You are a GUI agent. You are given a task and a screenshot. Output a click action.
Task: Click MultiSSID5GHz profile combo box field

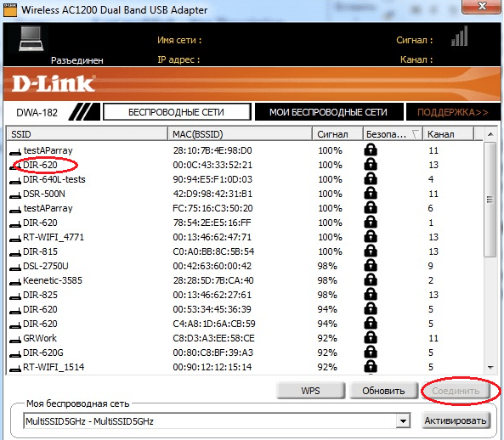217,420
